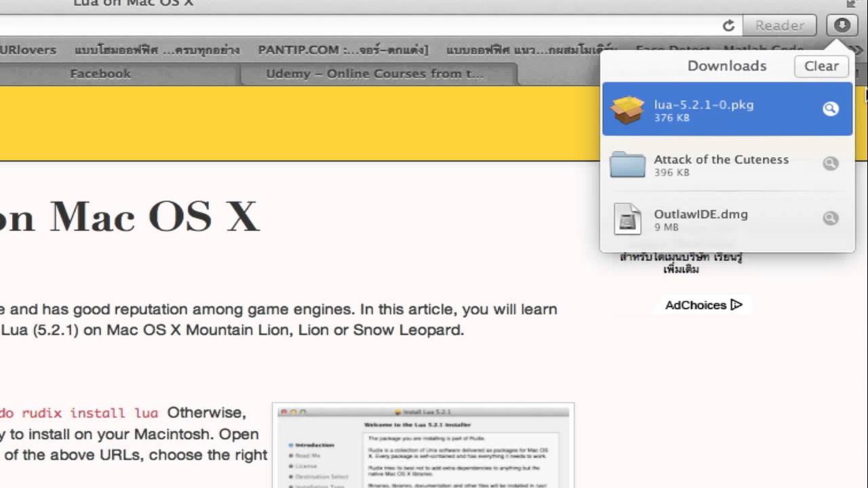Open the URlovers bookmark

pos(28,50)
